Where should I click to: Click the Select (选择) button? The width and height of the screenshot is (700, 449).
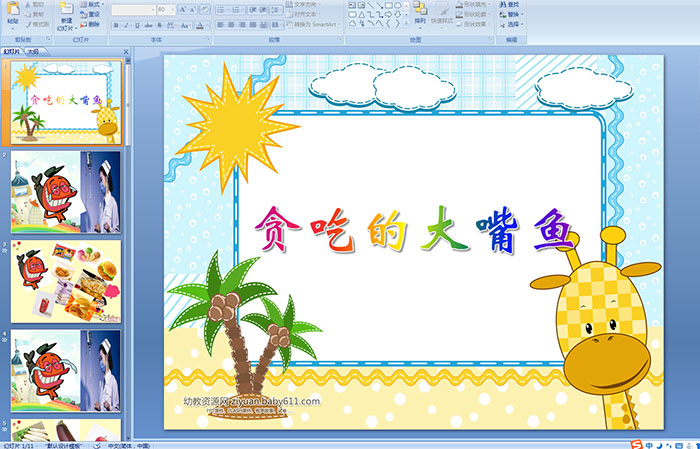(x=512, y=24)
